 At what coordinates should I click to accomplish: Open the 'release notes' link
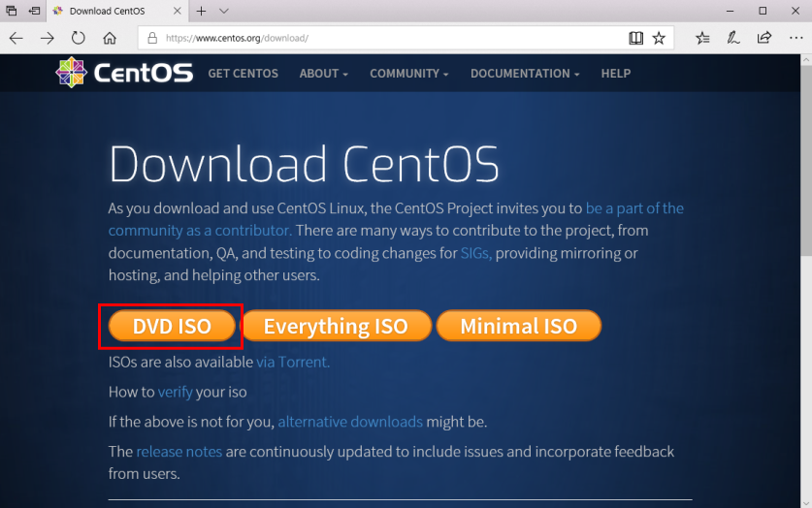(x=179, y=452)
